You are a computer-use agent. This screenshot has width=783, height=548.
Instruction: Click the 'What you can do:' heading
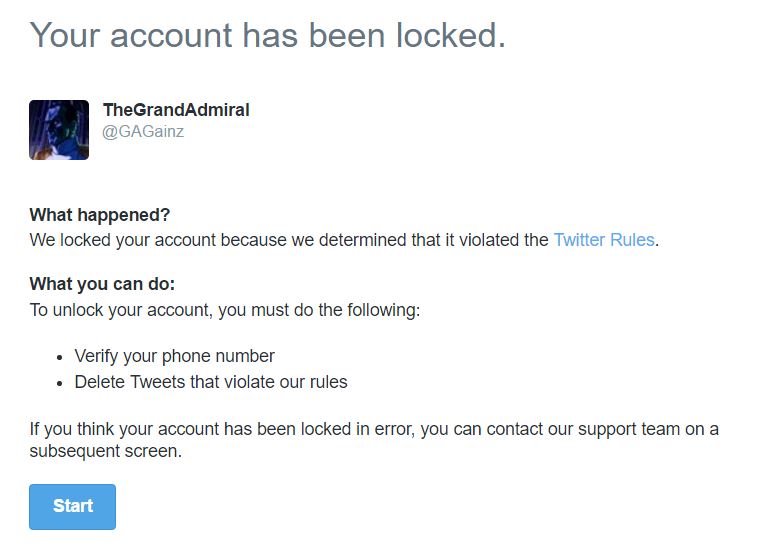102,284
